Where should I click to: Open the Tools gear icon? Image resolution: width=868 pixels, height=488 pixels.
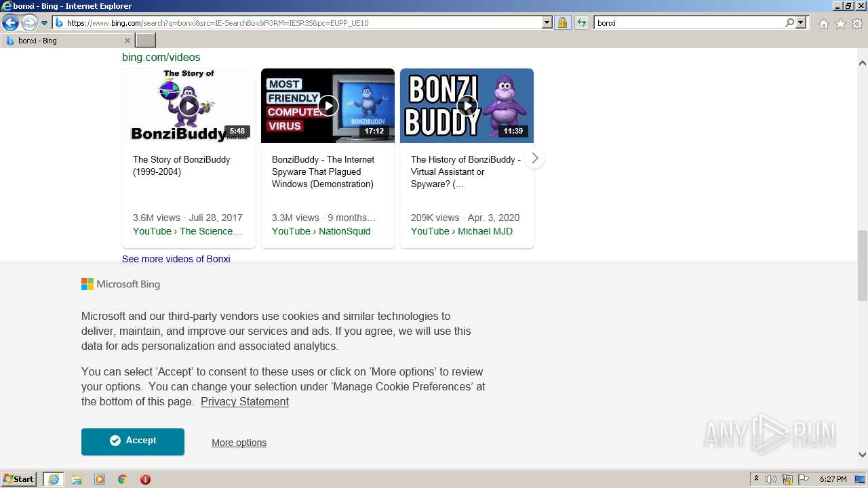tap(857, 24)
